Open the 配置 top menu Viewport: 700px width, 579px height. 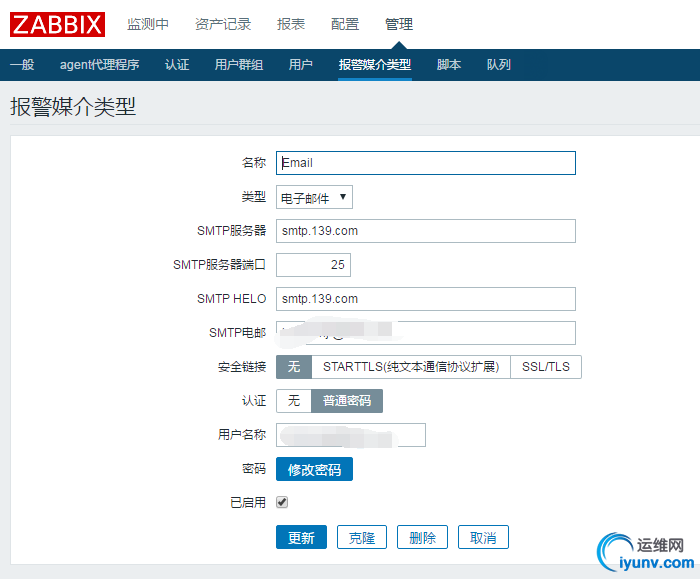[x=345, y=24]
